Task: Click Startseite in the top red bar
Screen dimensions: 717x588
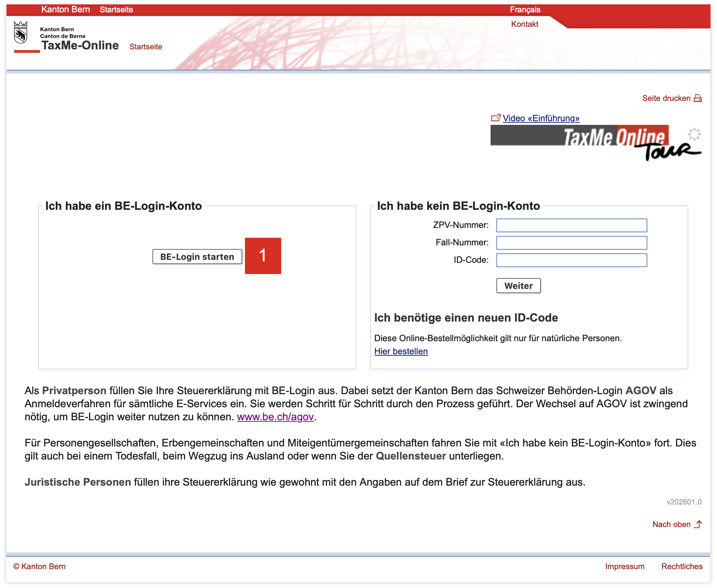Action: pos(116,9)
